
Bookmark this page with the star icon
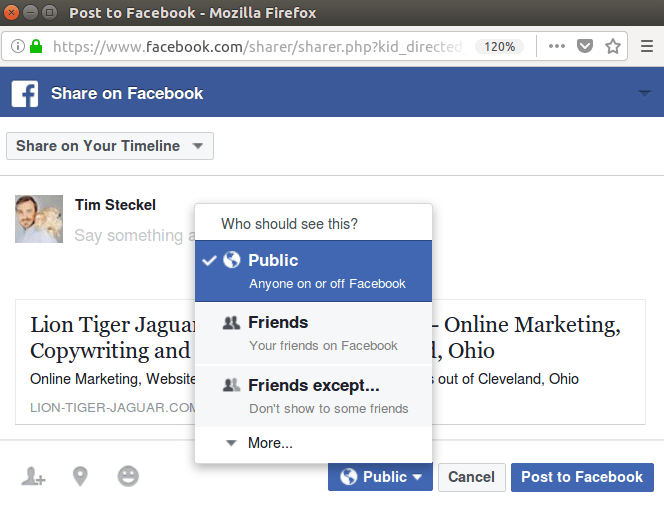pyautogui.click(x=613, y=46)
